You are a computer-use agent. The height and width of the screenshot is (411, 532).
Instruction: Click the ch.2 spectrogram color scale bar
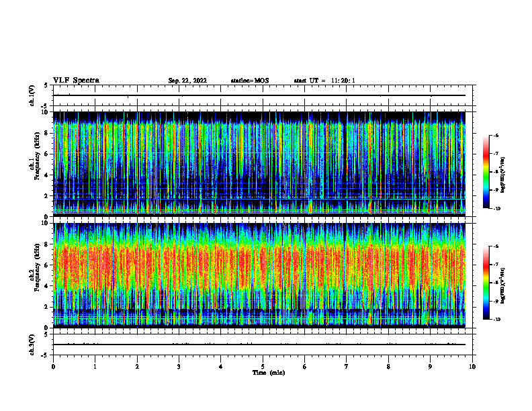(x=486, y=283)
